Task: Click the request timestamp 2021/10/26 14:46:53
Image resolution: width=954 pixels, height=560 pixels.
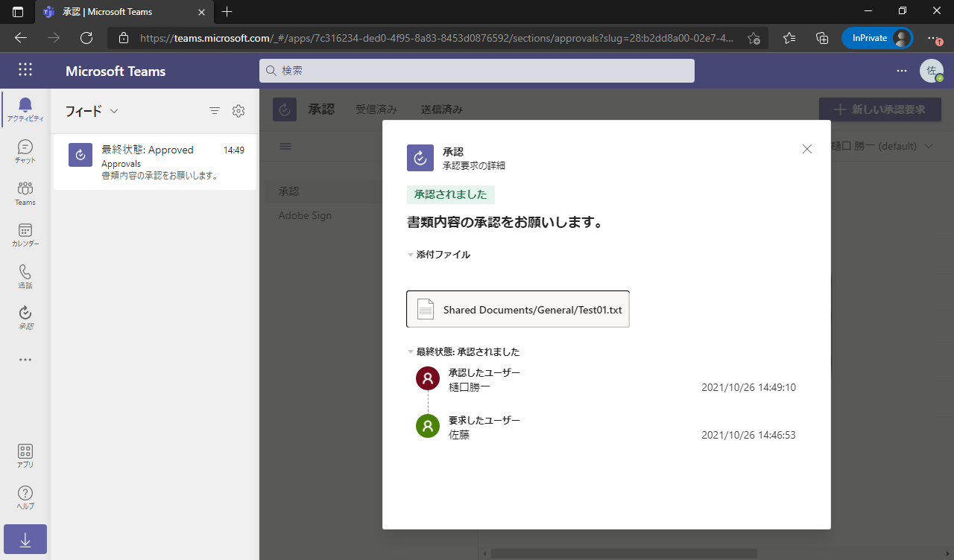Action: point(748,435)
